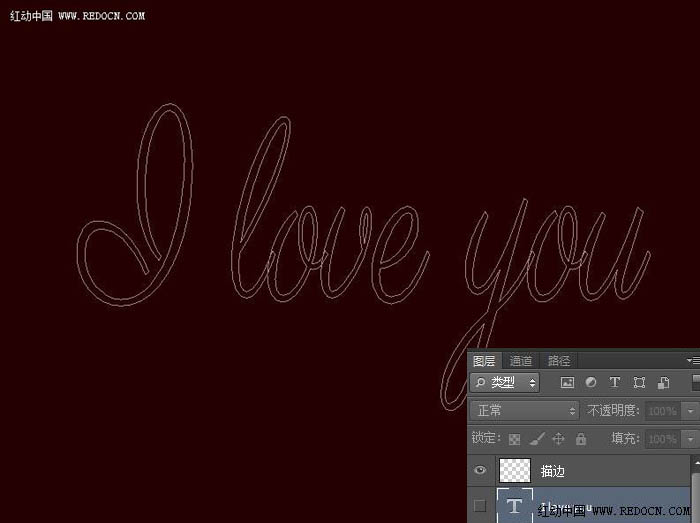Open the 类型 filter kind dropdown

[x=504, y=382]
